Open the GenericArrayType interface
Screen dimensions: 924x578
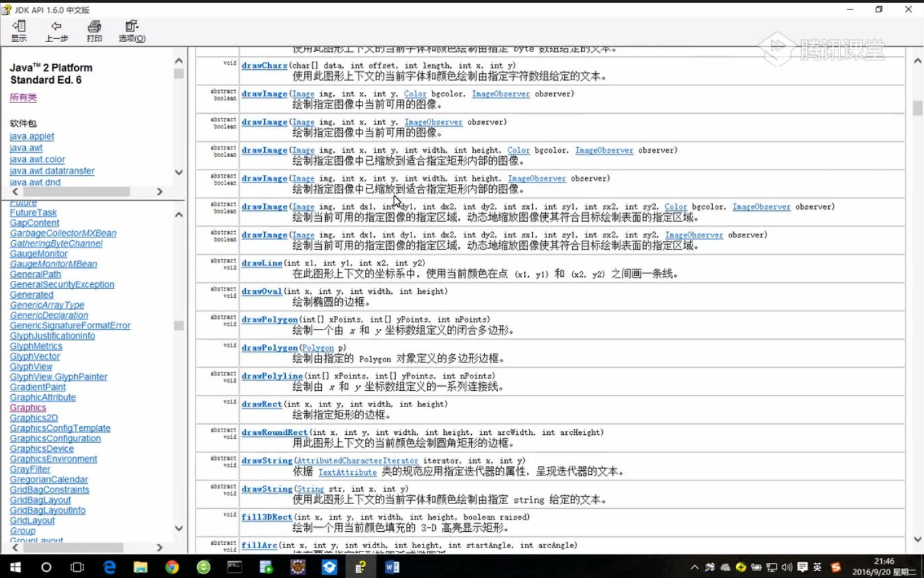click(x=47, y=305)
